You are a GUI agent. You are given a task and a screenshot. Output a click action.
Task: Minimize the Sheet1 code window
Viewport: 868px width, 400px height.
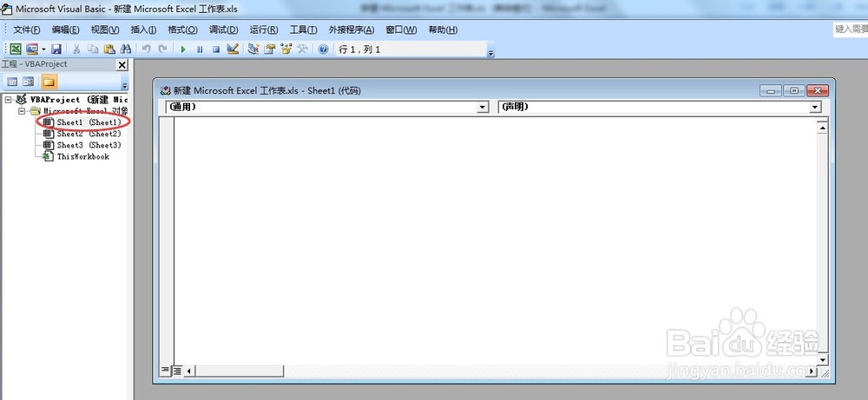click(770, 91)
